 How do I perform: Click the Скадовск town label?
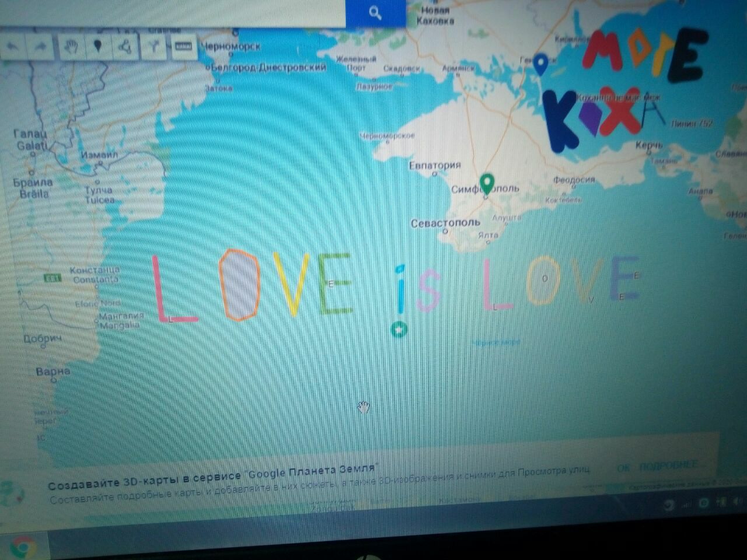(402, 69)
